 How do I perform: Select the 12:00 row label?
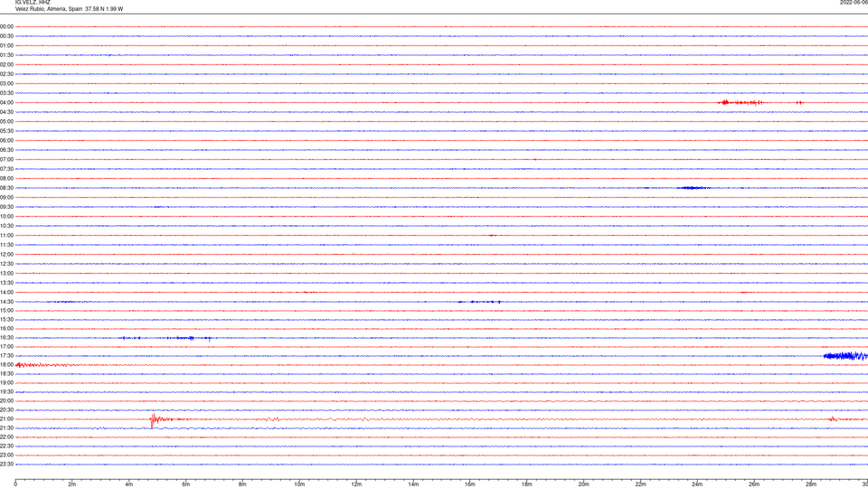click(x=7, y=255)
